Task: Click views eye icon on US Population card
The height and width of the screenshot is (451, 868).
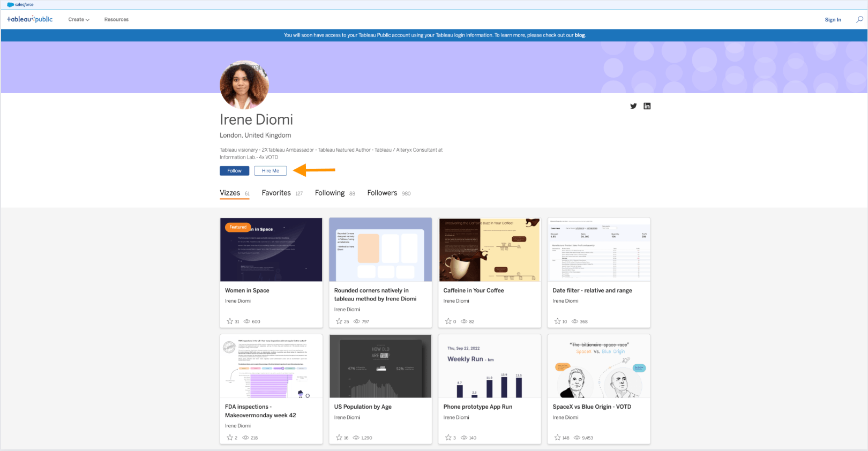Action: pyautogui.click(x=356, y=438)
